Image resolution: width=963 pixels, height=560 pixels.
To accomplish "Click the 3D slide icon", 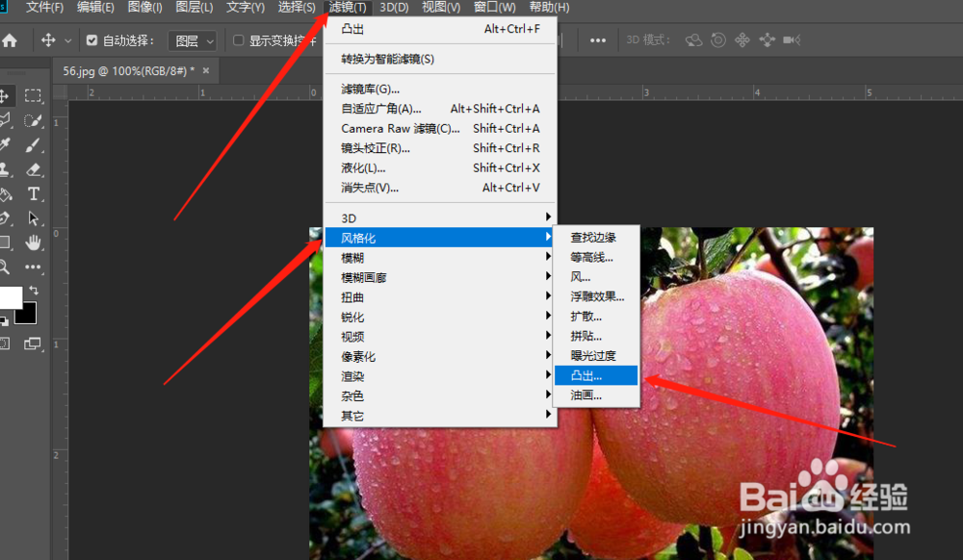I will pyautogui.click(x=768, y=40).
